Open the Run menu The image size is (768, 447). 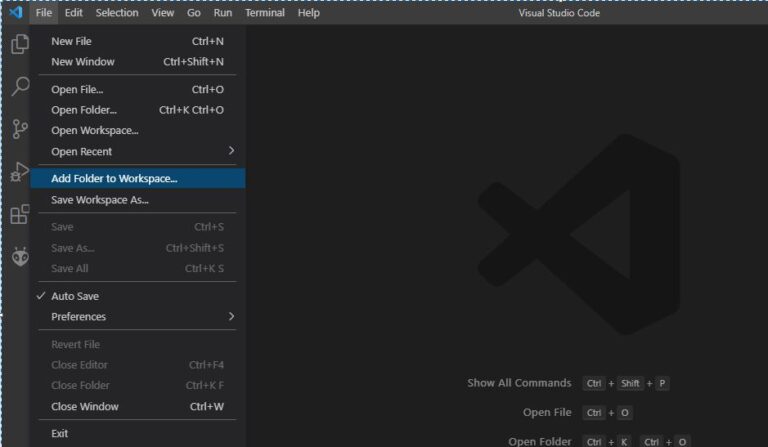pos(222,13)
